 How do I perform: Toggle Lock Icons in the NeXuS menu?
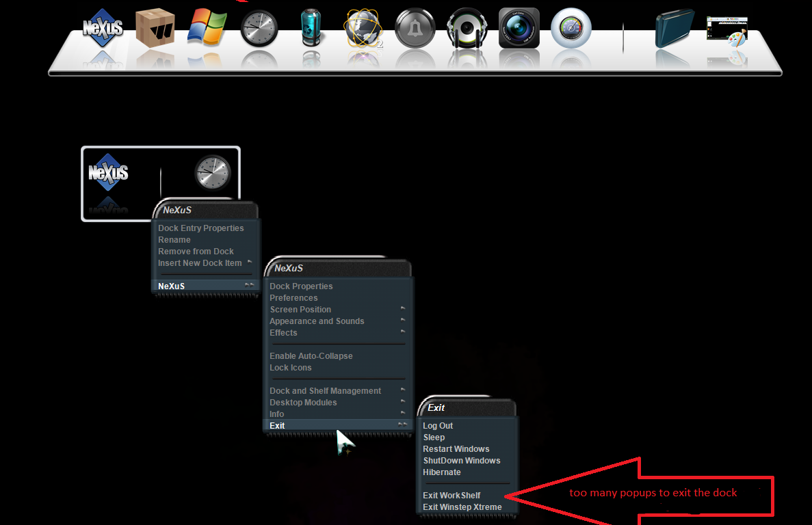click(291, 368)
